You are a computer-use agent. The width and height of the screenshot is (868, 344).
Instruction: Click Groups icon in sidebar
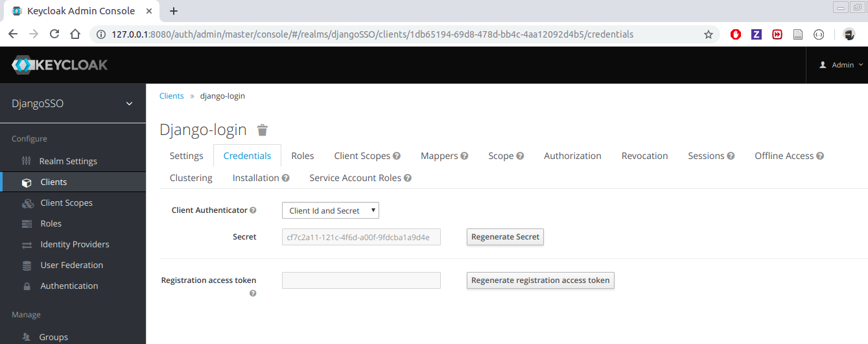(27, 338)
